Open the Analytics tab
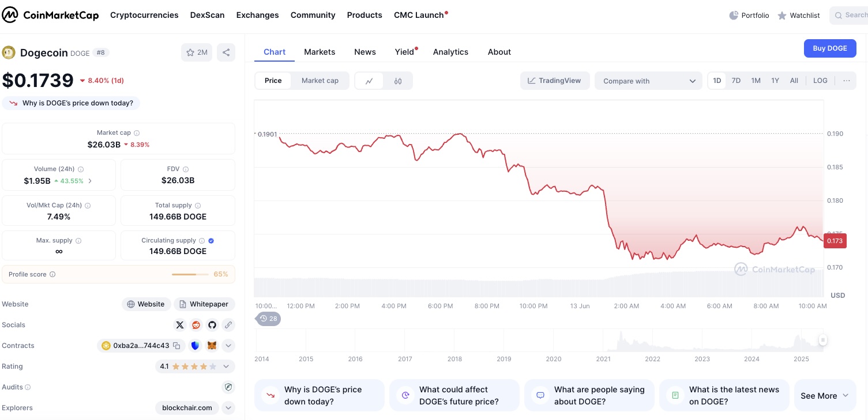 450,52
